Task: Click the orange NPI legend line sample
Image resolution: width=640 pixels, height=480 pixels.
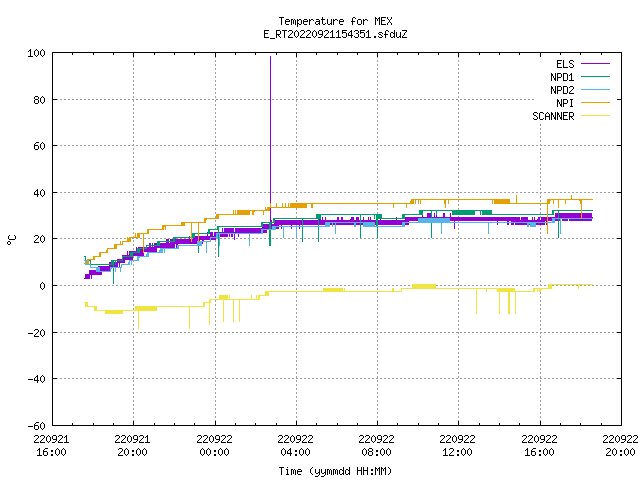Action: pos(596,103)
